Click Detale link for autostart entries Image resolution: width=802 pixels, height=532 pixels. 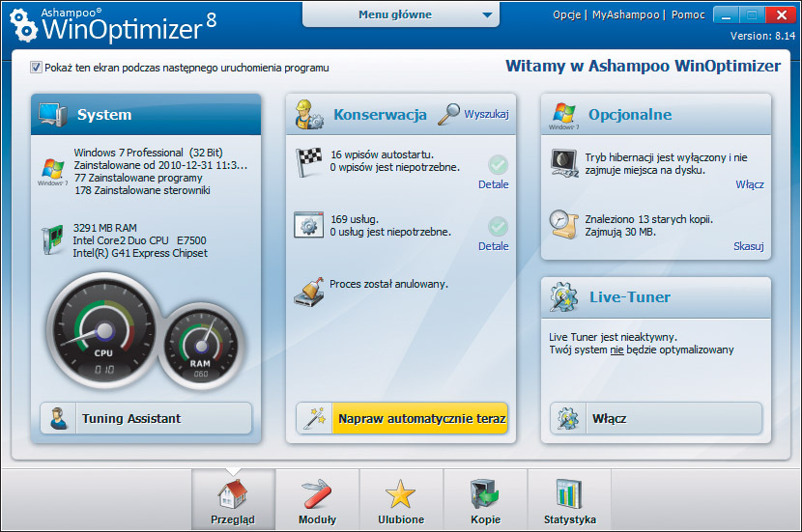click(x=493, y=184)
